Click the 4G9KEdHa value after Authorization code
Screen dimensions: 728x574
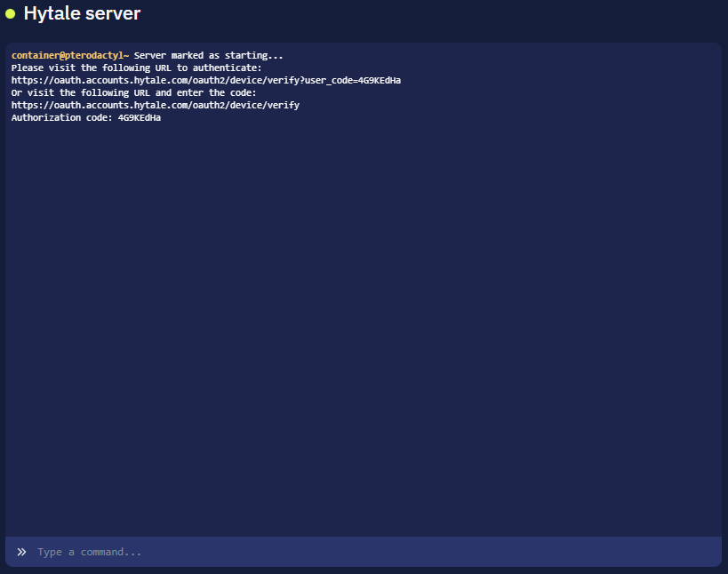click(140, 117)
